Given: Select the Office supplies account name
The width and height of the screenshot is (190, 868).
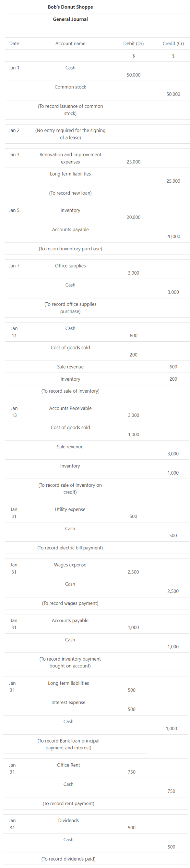Looking at the screenshot, I should pos(70,266).
